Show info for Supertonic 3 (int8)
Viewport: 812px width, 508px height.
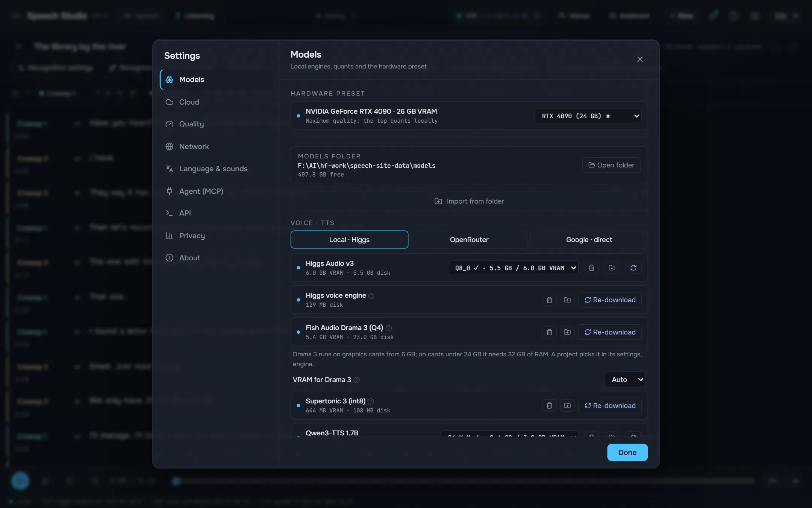click(371, 402)
